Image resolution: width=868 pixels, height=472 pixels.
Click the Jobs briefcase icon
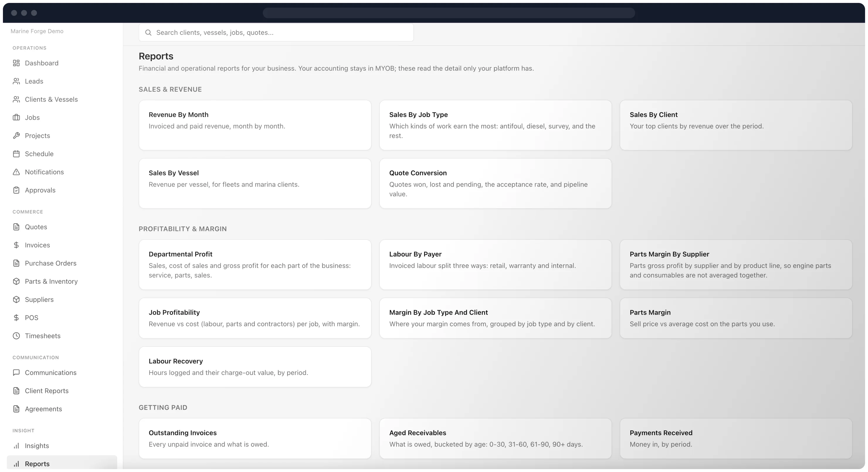[x=16, y=118]
